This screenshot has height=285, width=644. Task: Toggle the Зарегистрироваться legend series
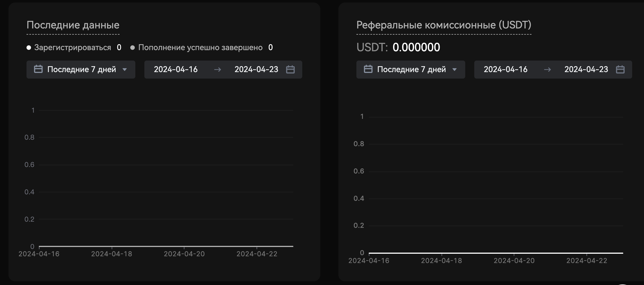point(72,48)
